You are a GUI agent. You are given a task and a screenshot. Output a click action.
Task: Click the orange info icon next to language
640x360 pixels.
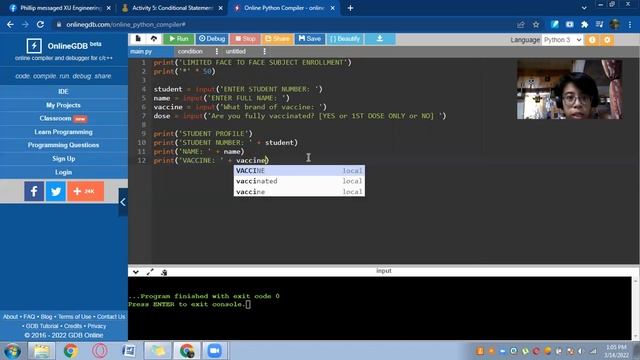click(592, 40)
